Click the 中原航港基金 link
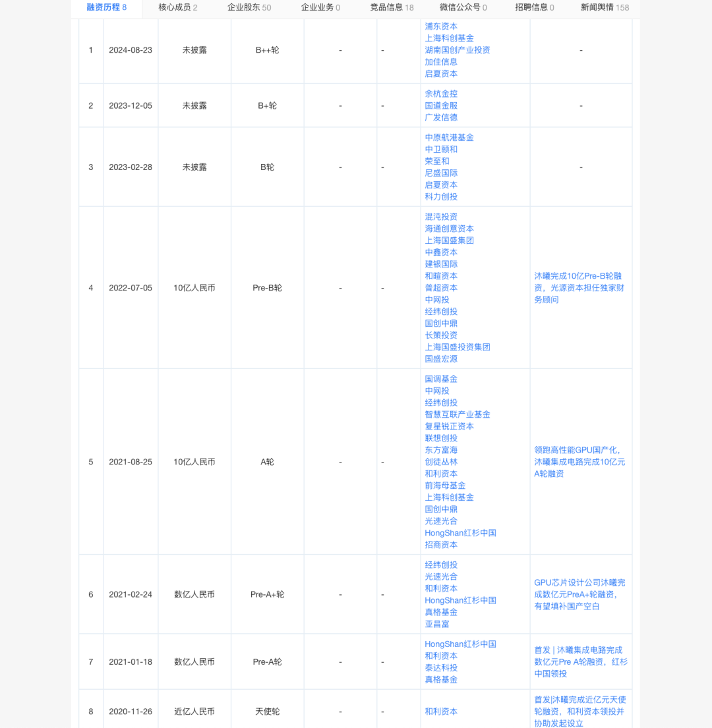Image resolution: width=712 pixels, height=728 pixels. tap(449, 137)
